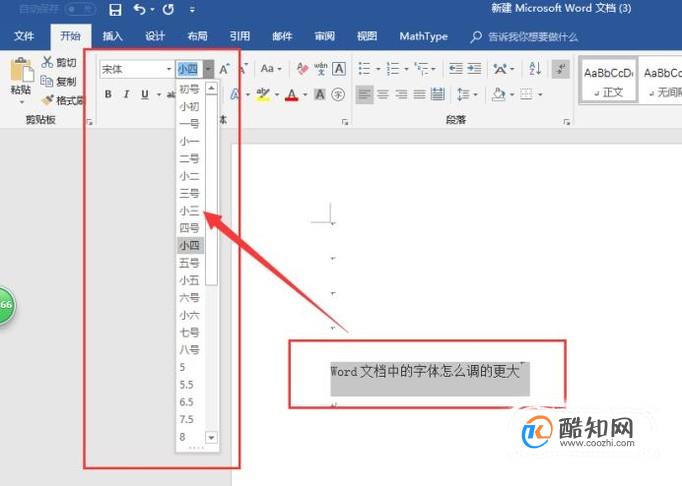
Task: Activate the 格式刷 format painter
Action: coord(63,101)
